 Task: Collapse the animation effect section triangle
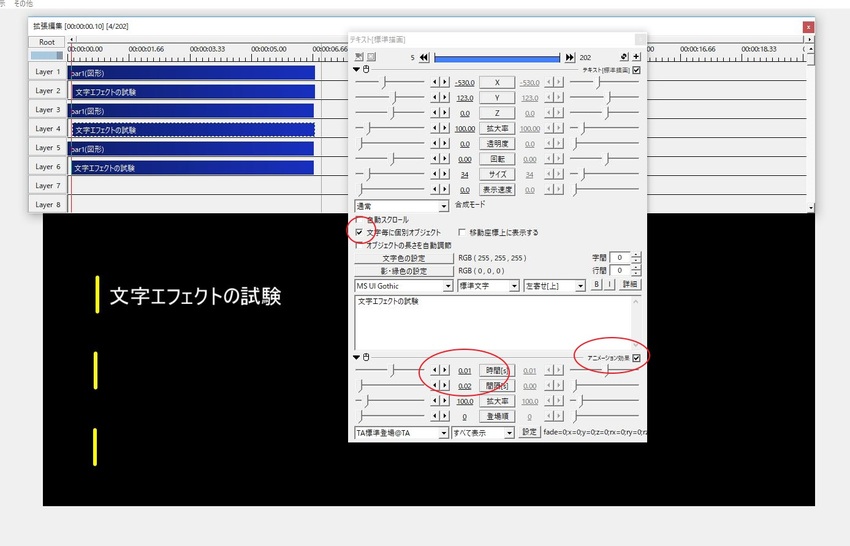click(x=356, y=357)
